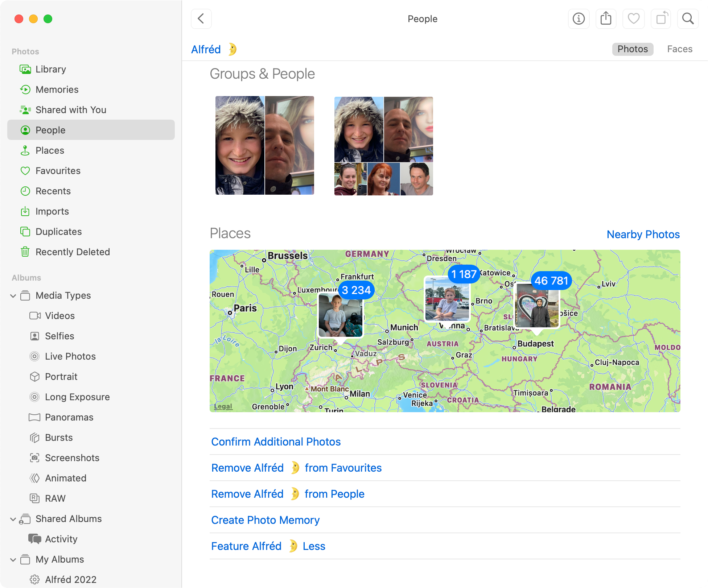Open Nearby Photos link

643,235
